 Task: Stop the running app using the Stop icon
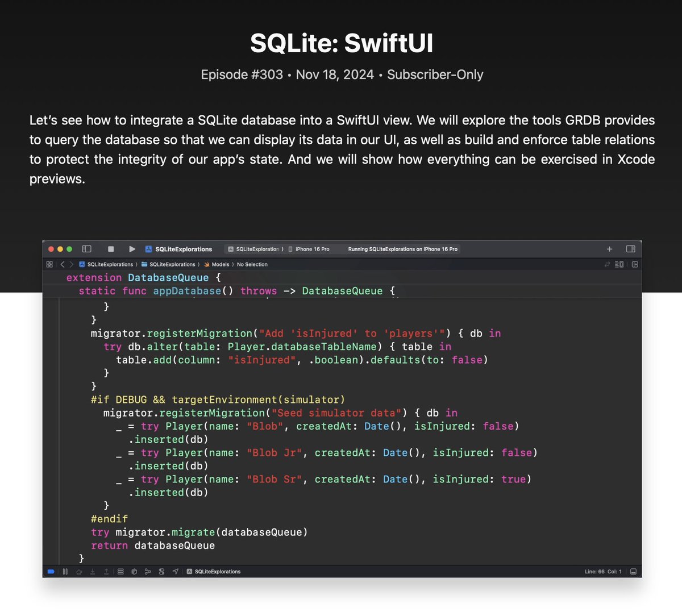tap(110, 249)
